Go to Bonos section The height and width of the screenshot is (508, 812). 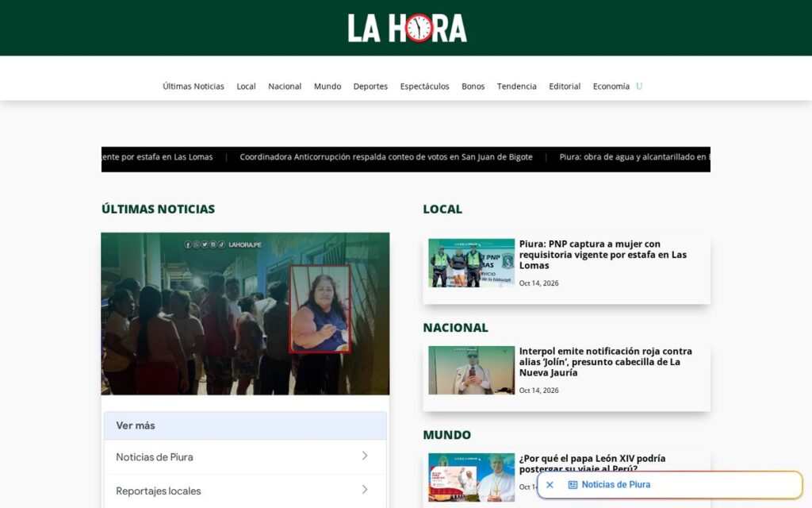473,86
